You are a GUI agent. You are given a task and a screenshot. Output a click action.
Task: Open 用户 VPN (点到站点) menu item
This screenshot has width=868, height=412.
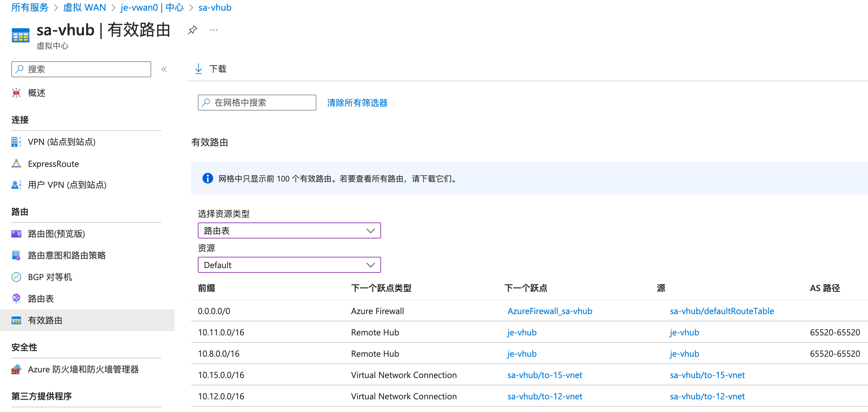click(67, 185)
